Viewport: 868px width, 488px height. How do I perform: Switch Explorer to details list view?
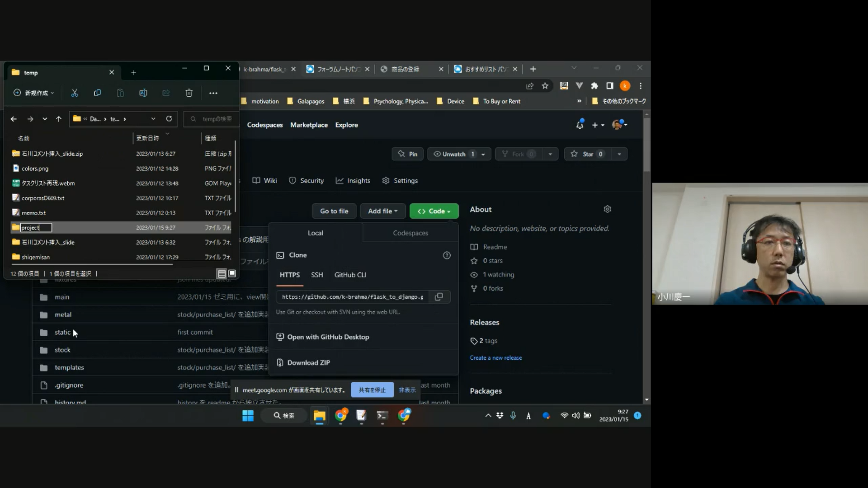coord(222,273)
